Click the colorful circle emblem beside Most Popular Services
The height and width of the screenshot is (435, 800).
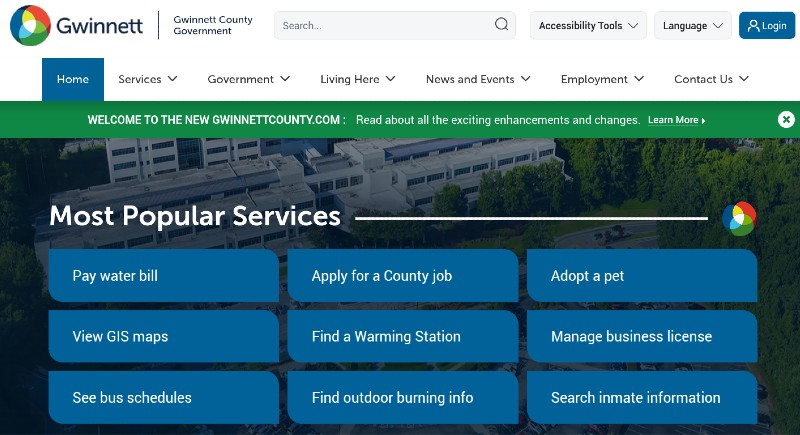tap(739, 218)
